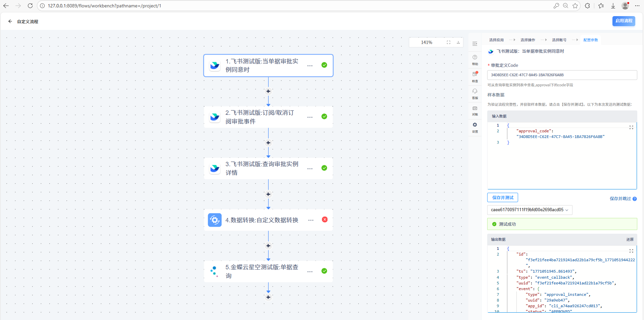Open the 设置 settings gear icon
The image size is (644, 320).
point(475,127)
